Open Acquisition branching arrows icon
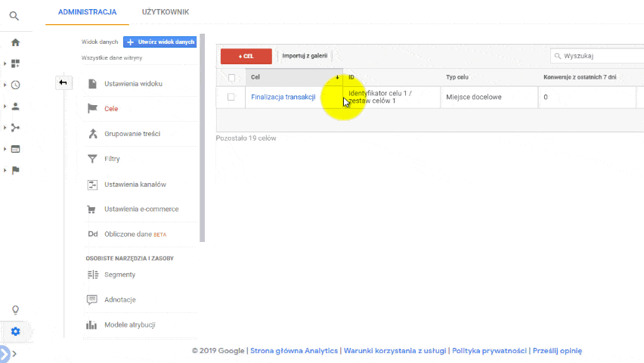 (15, 128)
